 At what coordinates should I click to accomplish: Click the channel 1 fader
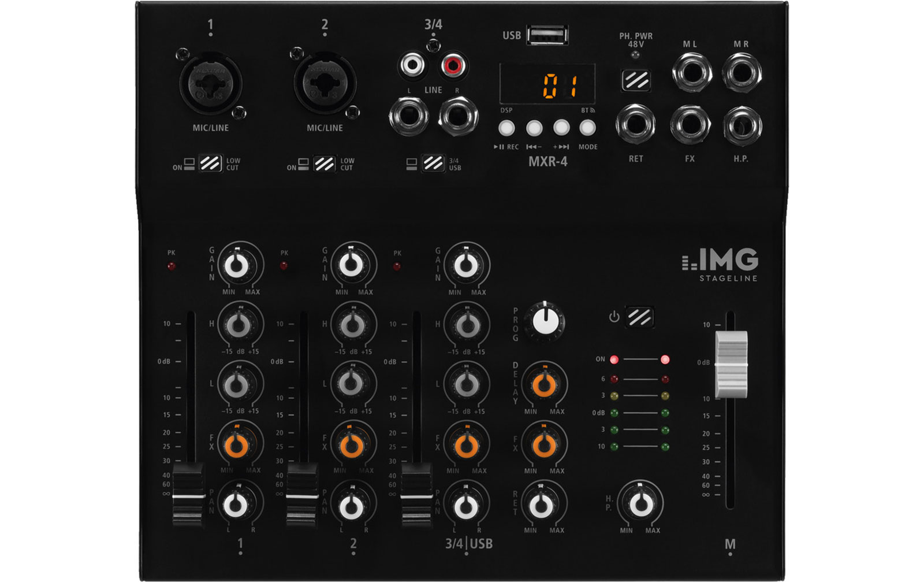[x=188, y=495]
